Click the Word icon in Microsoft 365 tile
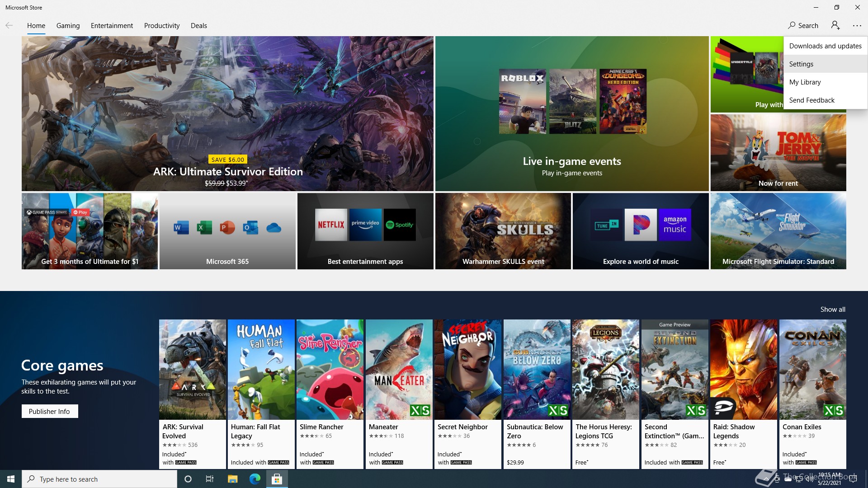The height and width of the screenshot is (488, 868). click(181, 228)
